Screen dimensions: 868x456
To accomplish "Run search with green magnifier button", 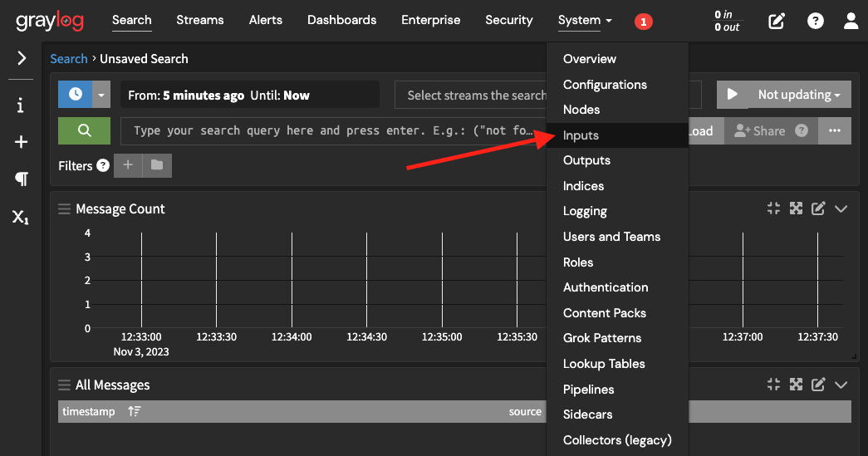I will [x=84, y=130].
